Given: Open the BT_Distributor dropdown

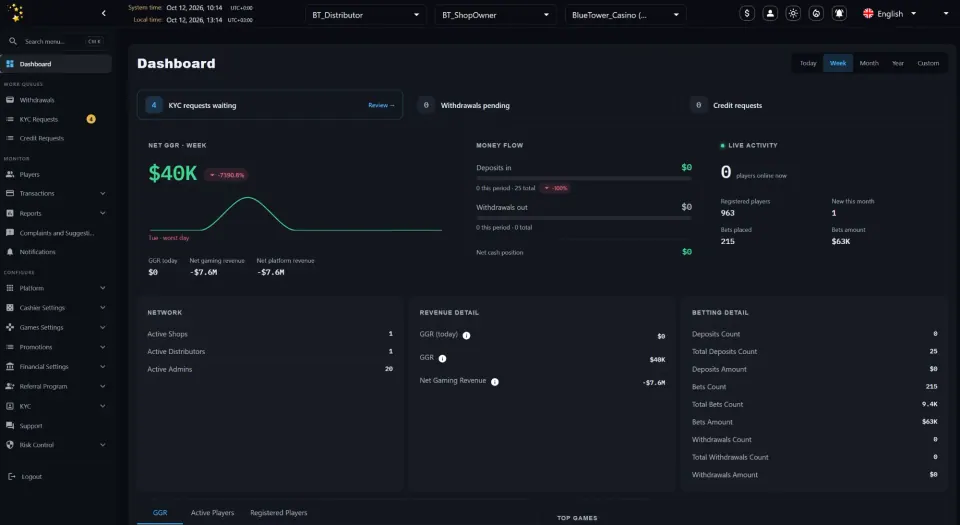Looking at the screenshot, I should coord(366,15).
